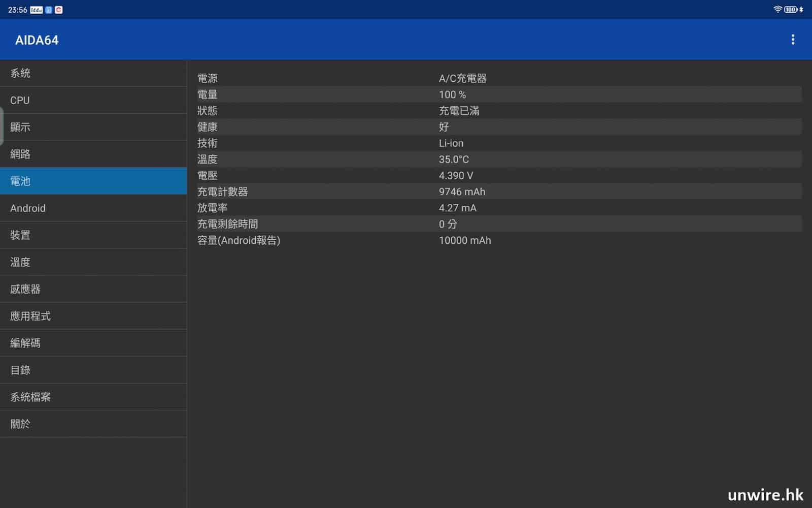Select 系統檔案 in the sidebar

click(93, 397)
